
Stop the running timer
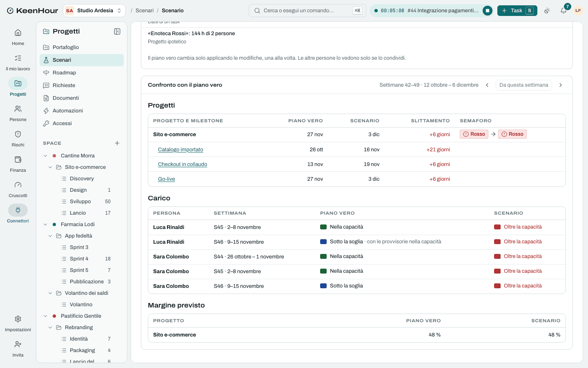pos(488,11)
